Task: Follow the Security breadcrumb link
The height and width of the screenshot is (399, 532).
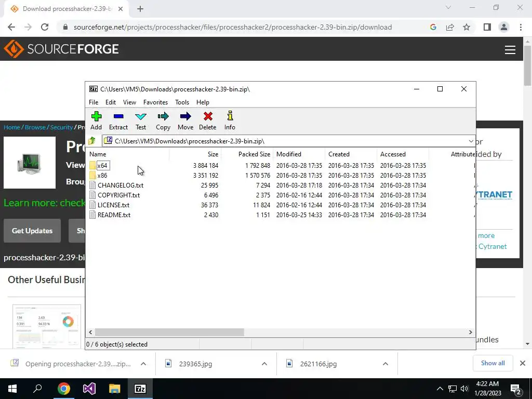Action: pos(61,127)
